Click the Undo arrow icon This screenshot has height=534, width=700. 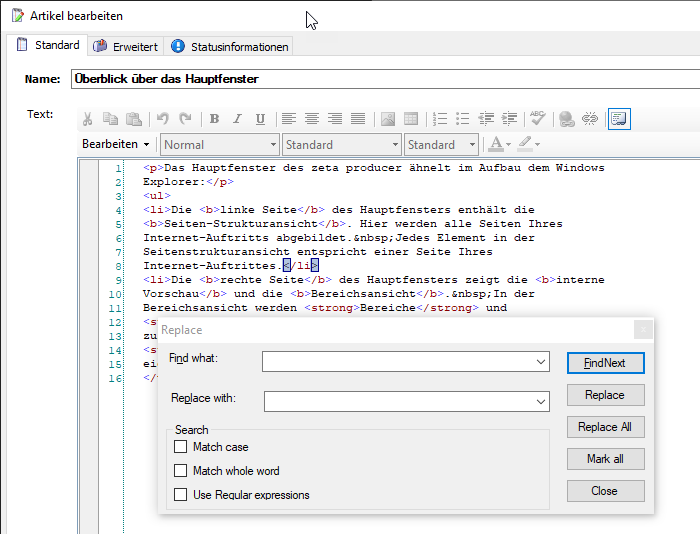point(162,119)
